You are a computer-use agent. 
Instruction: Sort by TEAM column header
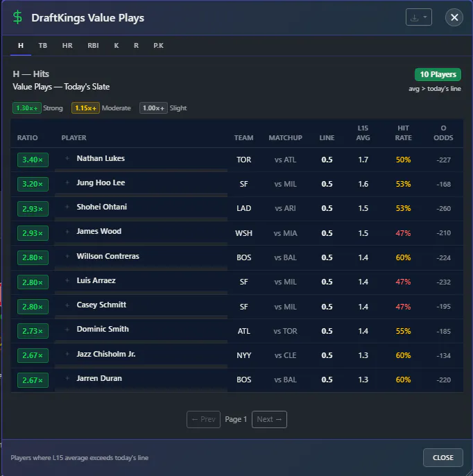(x=243, y=138)
